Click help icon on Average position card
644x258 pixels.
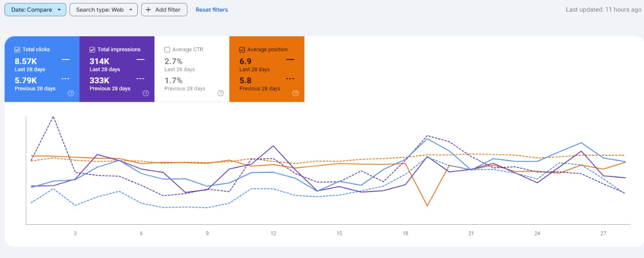click(295, 93)
